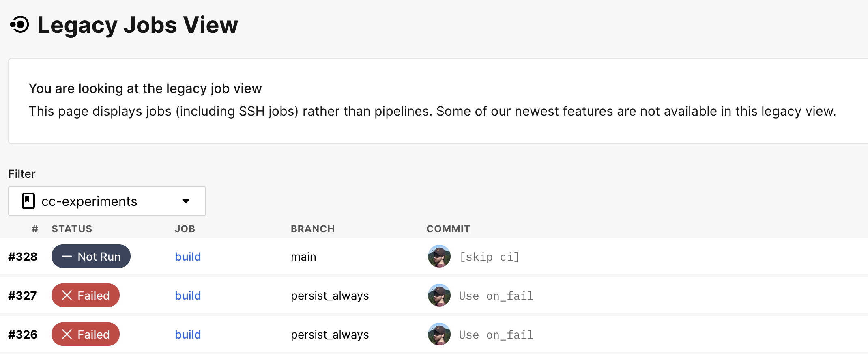Click job number #328
The height and width of the screenshot is (354, 868).
point(23,257)
